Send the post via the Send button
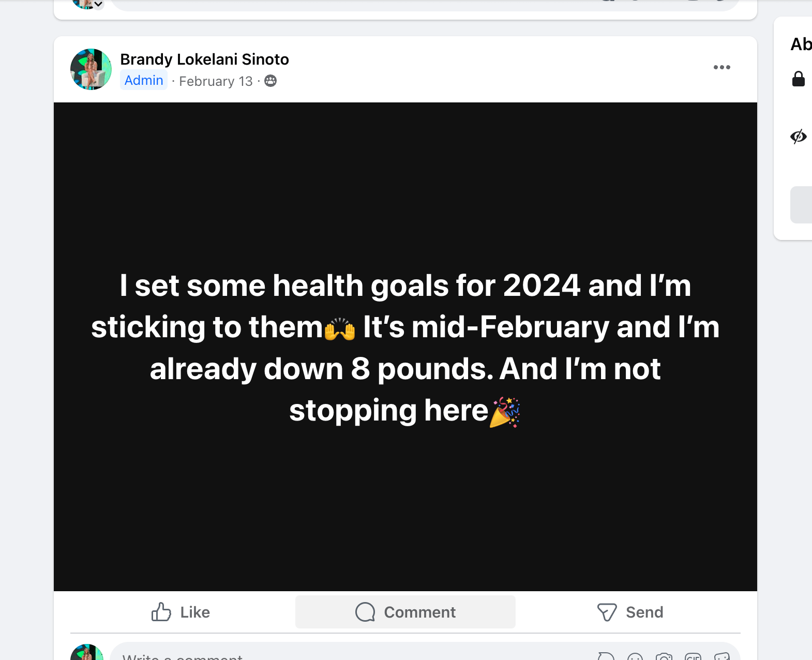Screen dimensions: 812x660 [630, 612]
